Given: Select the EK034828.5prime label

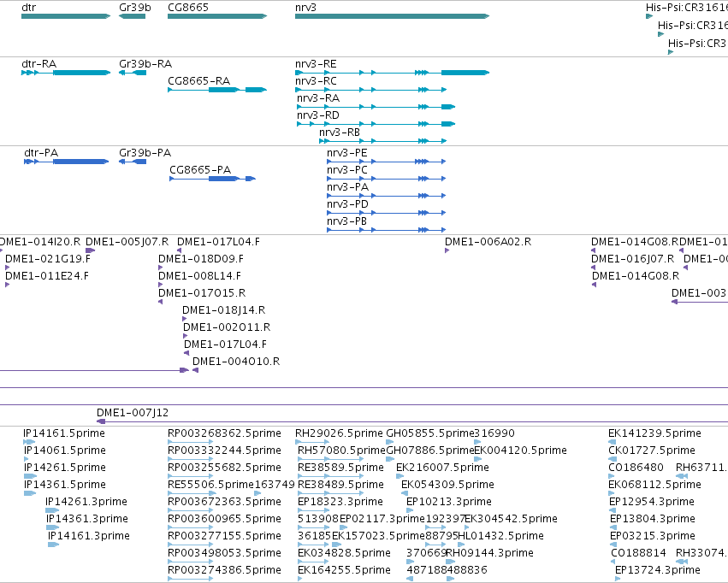Looking at the screenshot, I should (344, 553).
